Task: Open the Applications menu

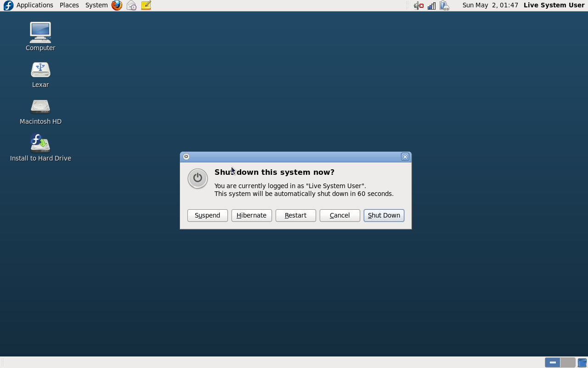Action: pos(35,5)
